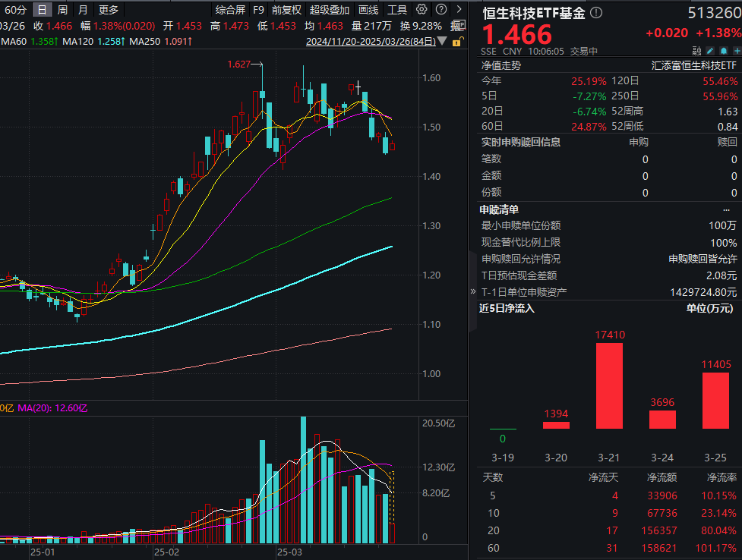The height and width of the screenshot is (560, 742).
Task: Click the 融 margin trading icon
Action: point(697,49)
